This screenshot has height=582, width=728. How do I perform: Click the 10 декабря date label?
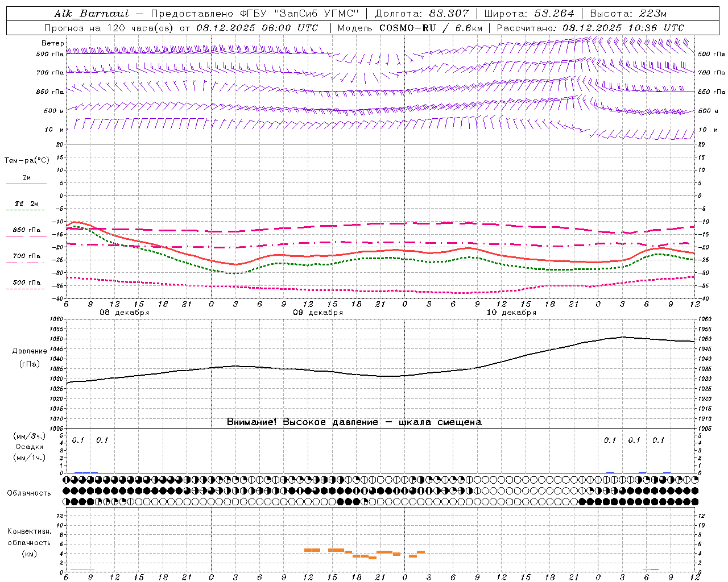point(511,313)
